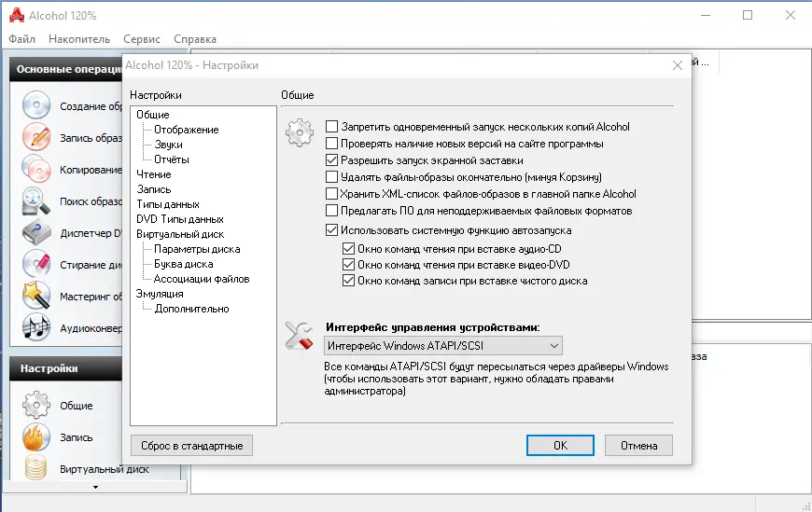Uncheck system autorun function option

tap(331, 229)
